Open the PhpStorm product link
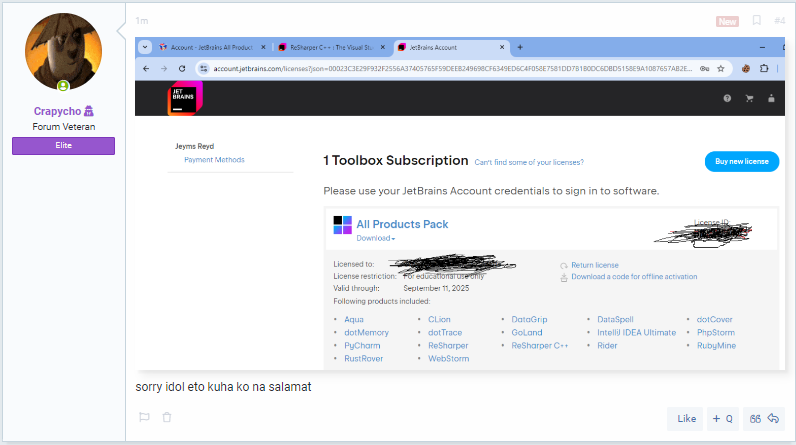Image resolution: width=796 pixels, height=445 pixels. point(715,333)
